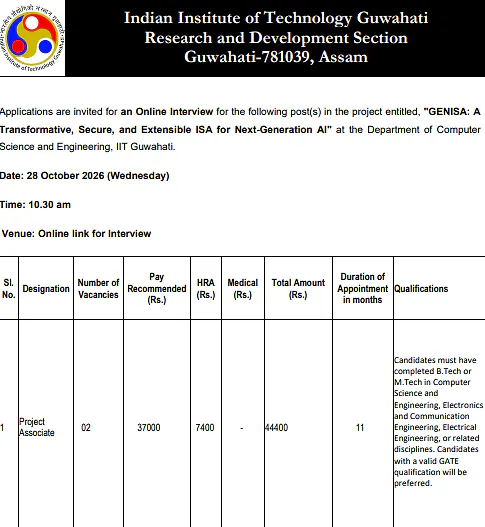Click 'Science and Engineering, IIT Guwahati.' text
Screen dimensions: 485x527
point(87,147)
